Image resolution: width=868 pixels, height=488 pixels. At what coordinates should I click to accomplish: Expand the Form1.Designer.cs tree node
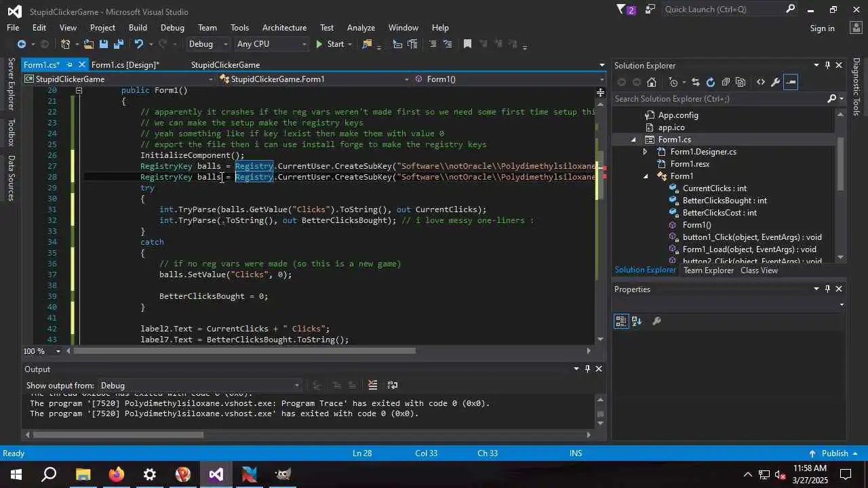coord(645,152)
